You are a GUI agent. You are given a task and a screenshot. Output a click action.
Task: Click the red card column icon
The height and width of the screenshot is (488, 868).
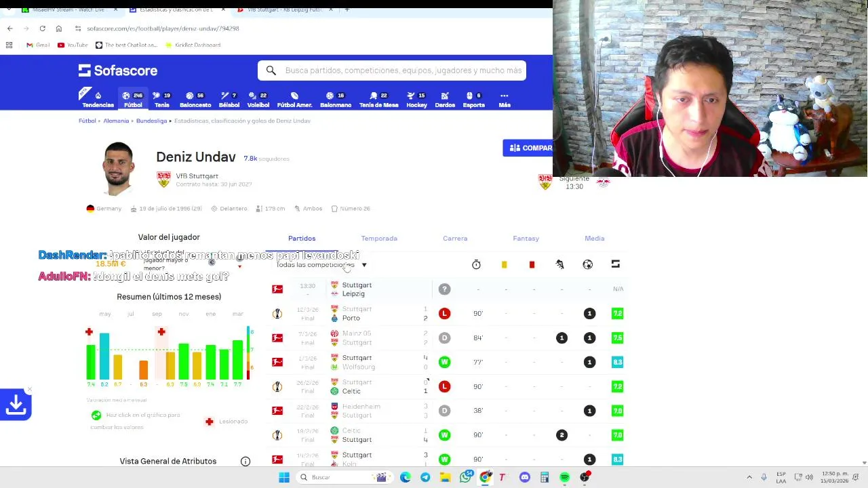pos(532,264)
